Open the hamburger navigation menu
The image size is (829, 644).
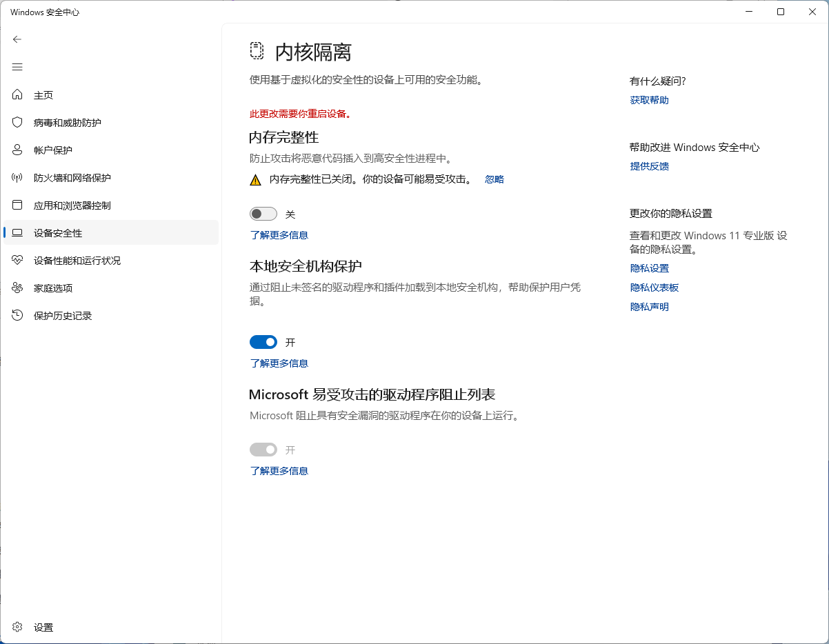[x=17, y=67]
